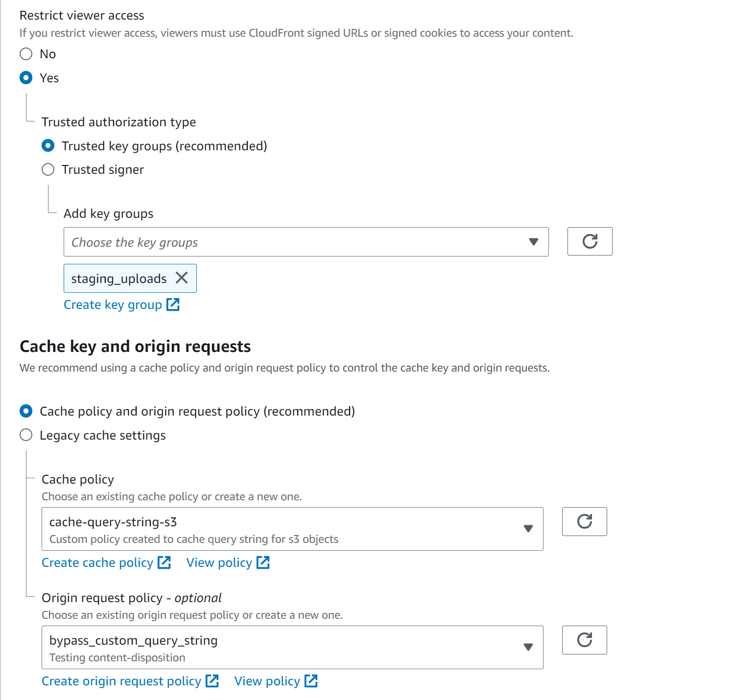
Task: Open external link beside Create key group
Action: [173, 304]
